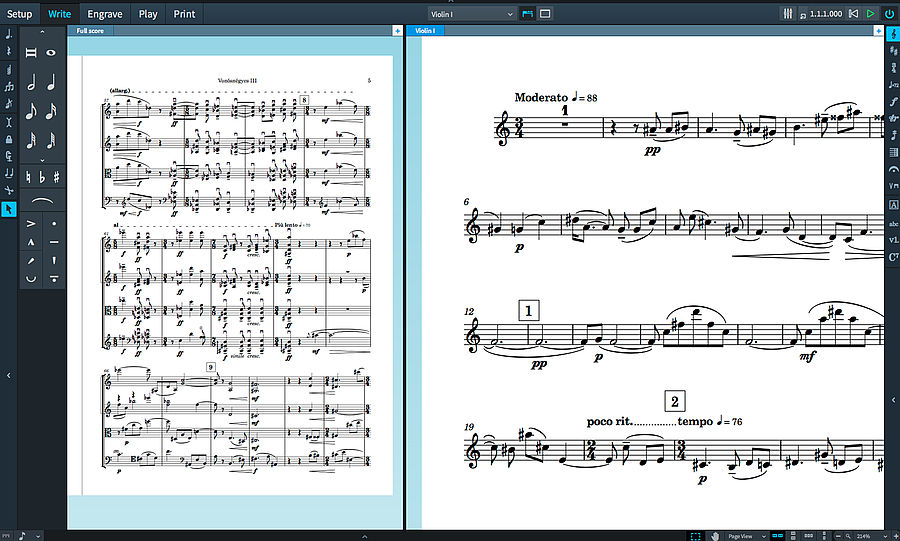Viewport: 900px width, 541px height.
Task: Open the Dynamics panel
Action: pos(893,102)
